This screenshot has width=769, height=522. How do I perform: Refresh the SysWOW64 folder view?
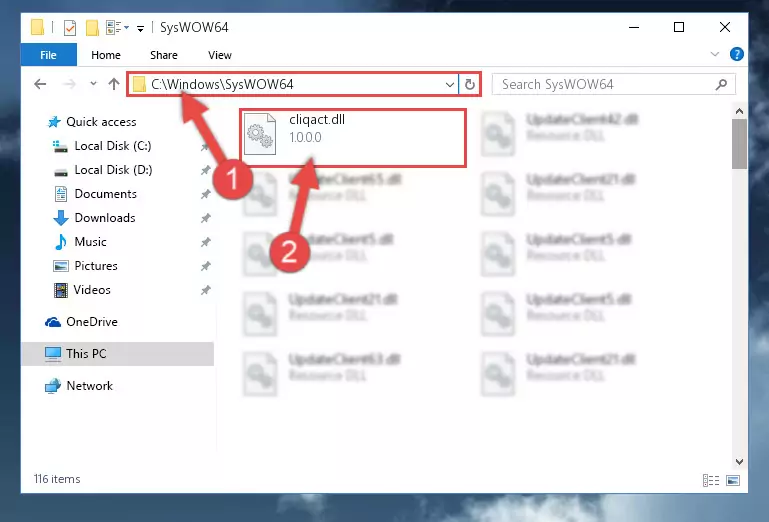point(469,84)
